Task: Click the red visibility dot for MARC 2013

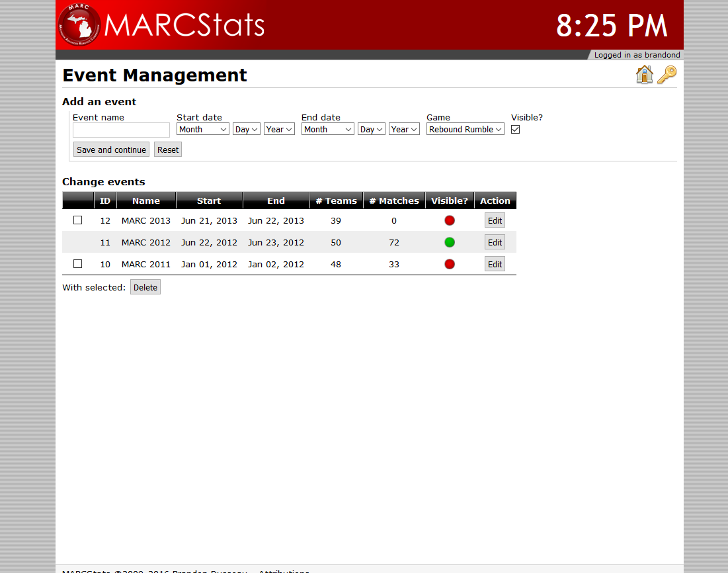Action: (450, 221)
